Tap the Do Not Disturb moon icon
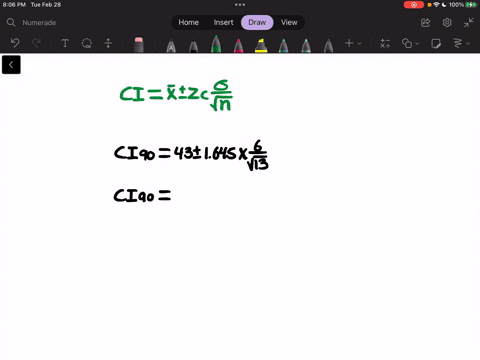This screenshot has height=360, width=480. pyautogui.click(x=444, y=5)
